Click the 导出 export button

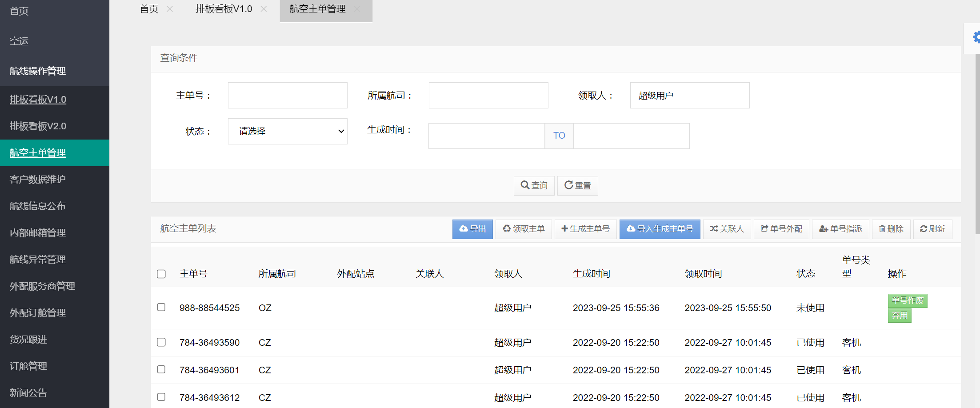coord(472,229)
